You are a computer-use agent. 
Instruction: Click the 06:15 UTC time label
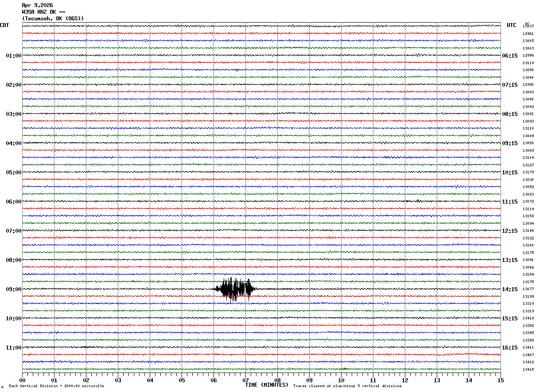[510, 56]
